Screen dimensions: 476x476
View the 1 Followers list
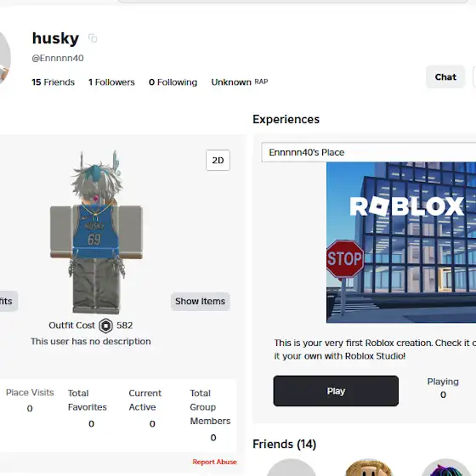pos(111,82)
